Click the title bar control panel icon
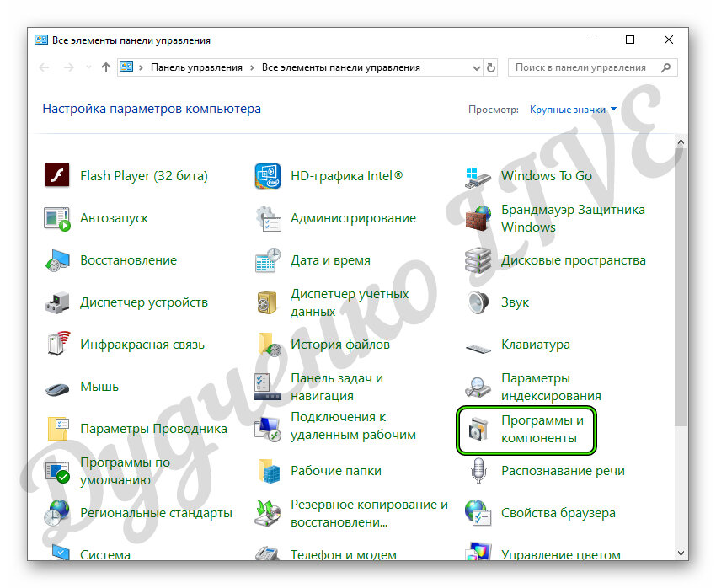Viewport: 716px width, 588px height. pos(41,40)
